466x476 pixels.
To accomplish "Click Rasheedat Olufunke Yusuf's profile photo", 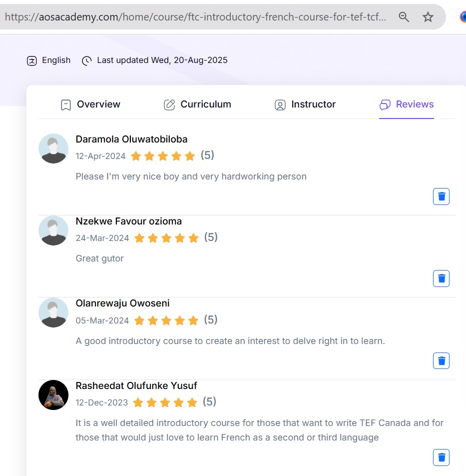I will coord(53,395).
